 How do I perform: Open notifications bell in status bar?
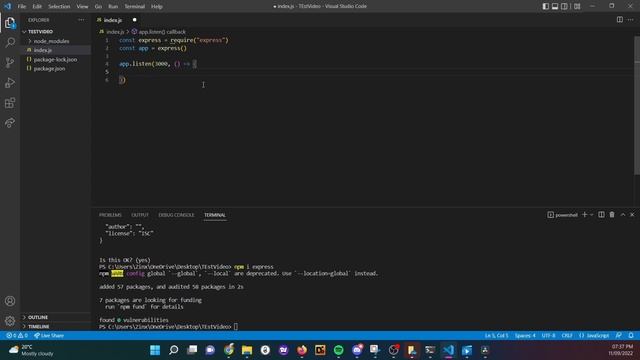631,336
